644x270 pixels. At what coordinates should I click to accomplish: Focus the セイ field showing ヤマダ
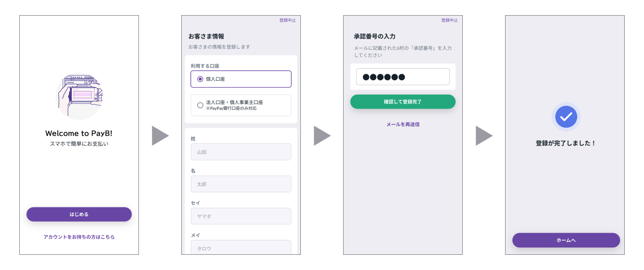(x=241, y=216)
